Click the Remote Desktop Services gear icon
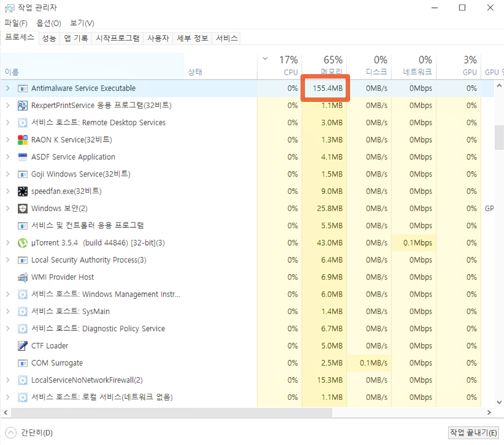 point(22,123)
